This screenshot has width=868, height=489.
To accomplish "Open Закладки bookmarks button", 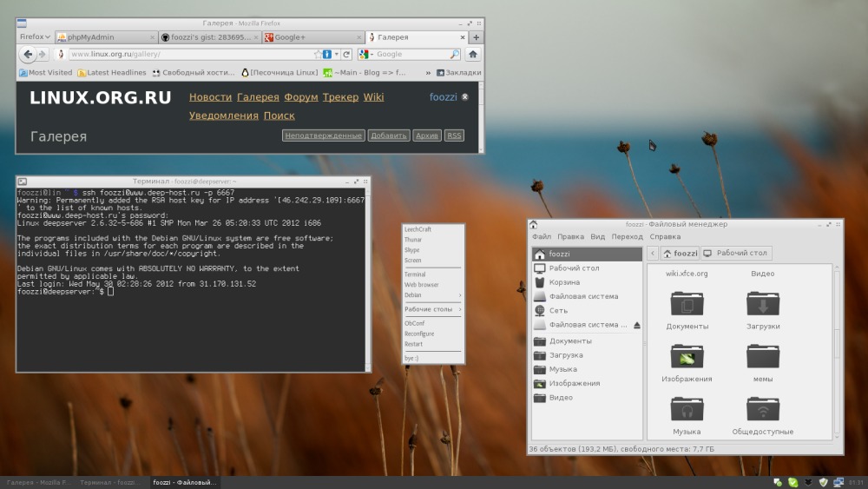I will 459,73.
